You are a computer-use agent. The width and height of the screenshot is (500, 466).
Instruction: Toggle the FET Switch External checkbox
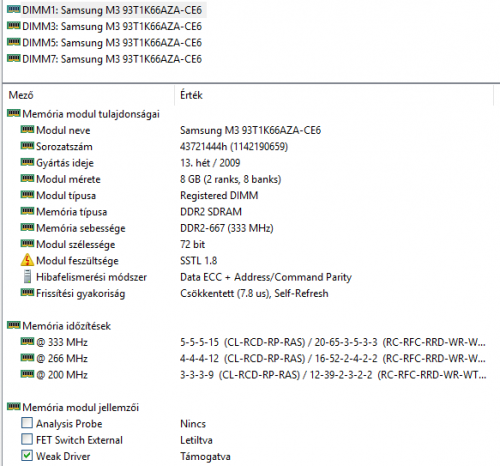tap(27, 439)
